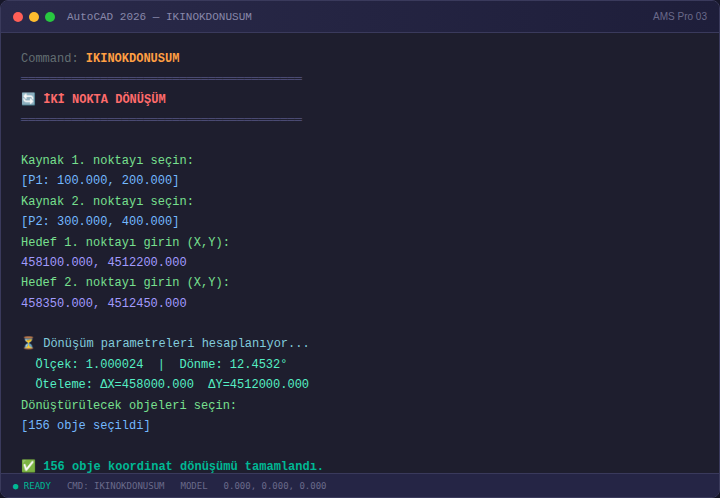
Task: Click the 'MODEL' status bar entry
Action: coord(194,486)
